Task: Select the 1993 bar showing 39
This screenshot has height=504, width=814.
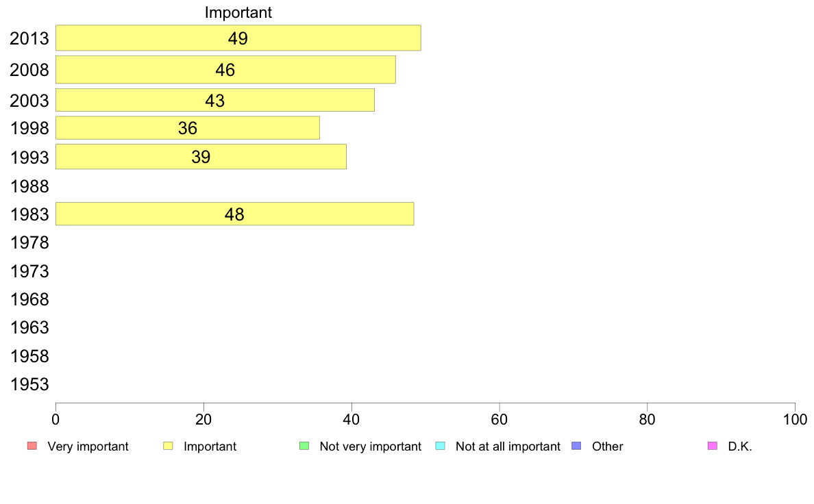Action: [201, 157]
